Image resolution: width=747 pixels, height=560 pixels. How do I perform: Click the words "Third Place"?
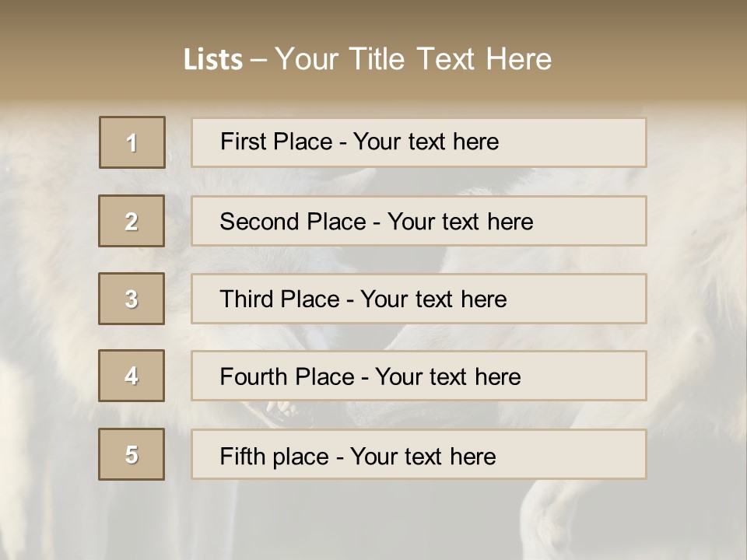279,299
